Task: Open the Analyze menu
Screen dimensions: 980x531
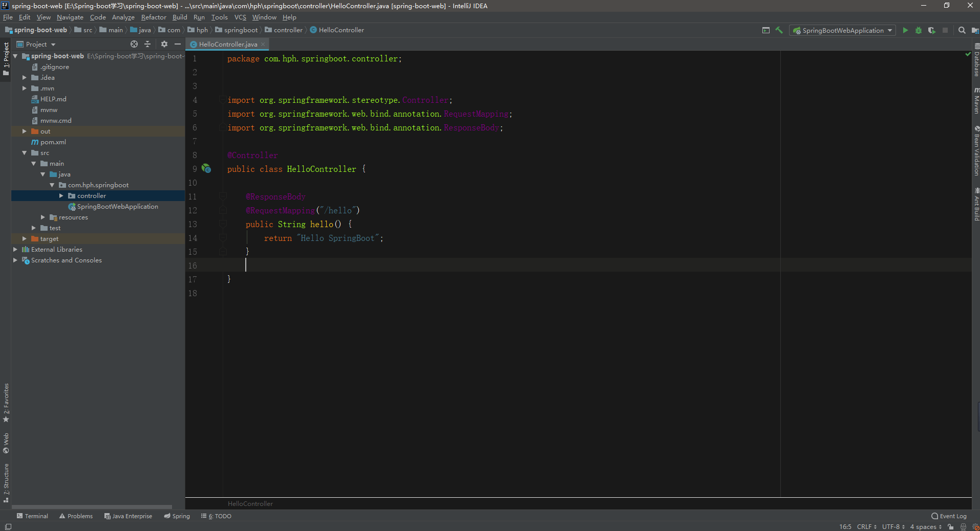Action: tap(123, 17)
